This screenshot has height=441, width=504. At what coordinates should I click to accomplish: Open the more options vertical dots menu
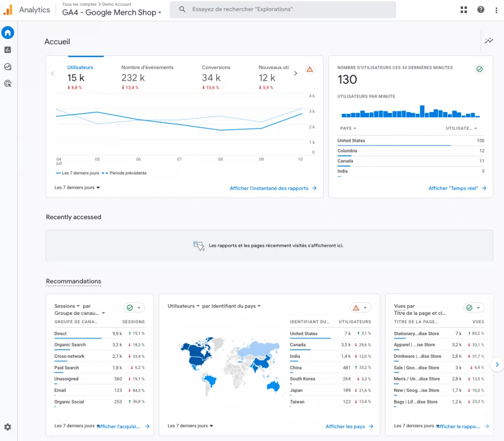[496, 10]
